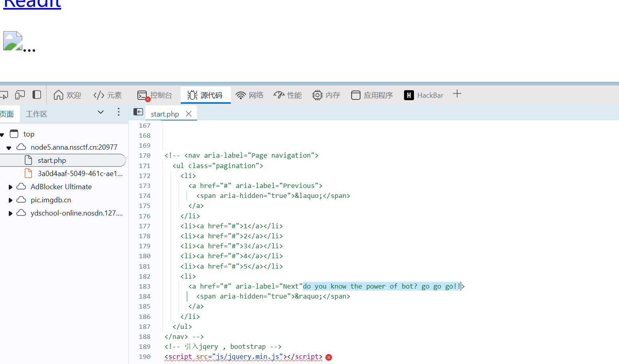The height and width of the screenshot is (364, 619).
Task: Close the start.php editor tab
Action: [x=189, y=114]
